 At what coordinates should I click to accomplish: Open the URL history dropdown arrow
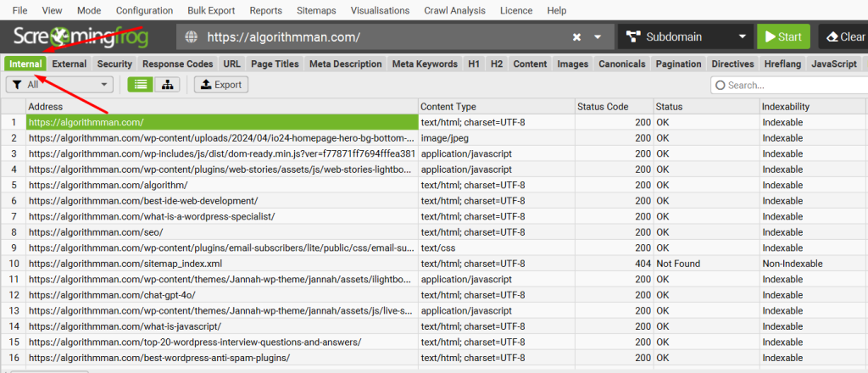(598, 37)
